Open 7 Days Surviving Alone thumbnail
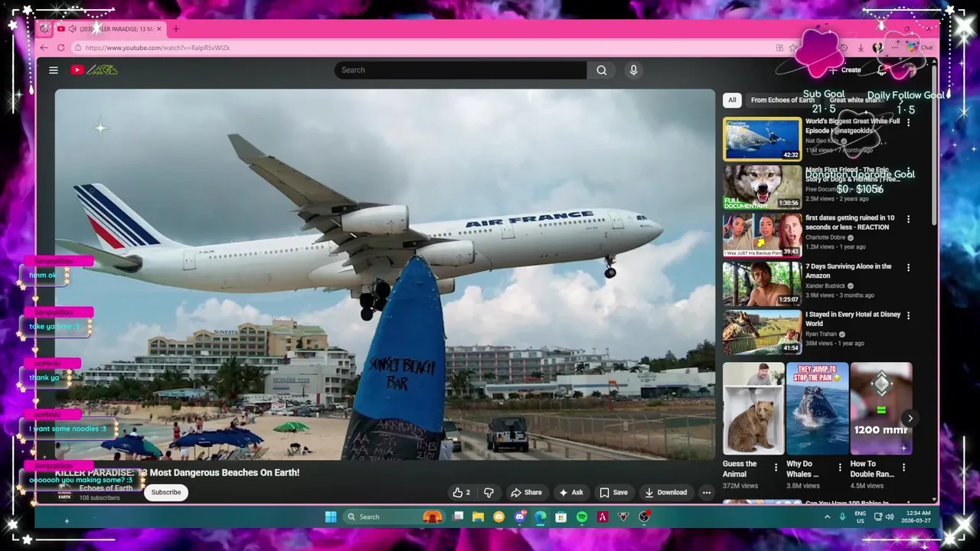 coord(762,284)
